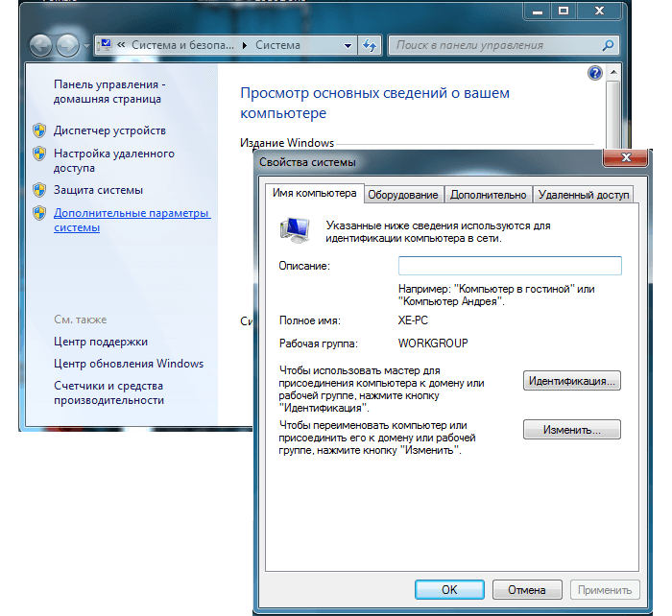The width and height of the screenshot is (672, 616).
Task: Select the workgroup text «WORKGROUP»
Action: [433, 344]
